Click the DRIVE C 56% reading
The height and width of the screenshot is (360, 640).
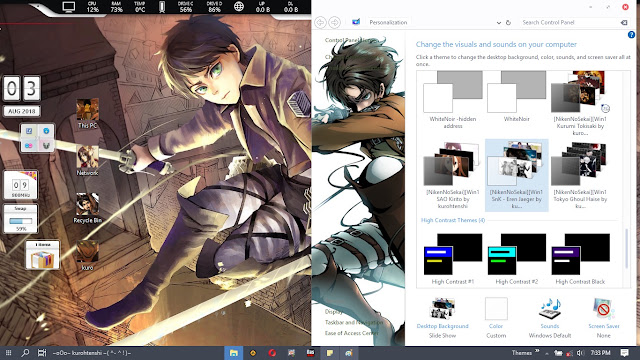[186, 7]
